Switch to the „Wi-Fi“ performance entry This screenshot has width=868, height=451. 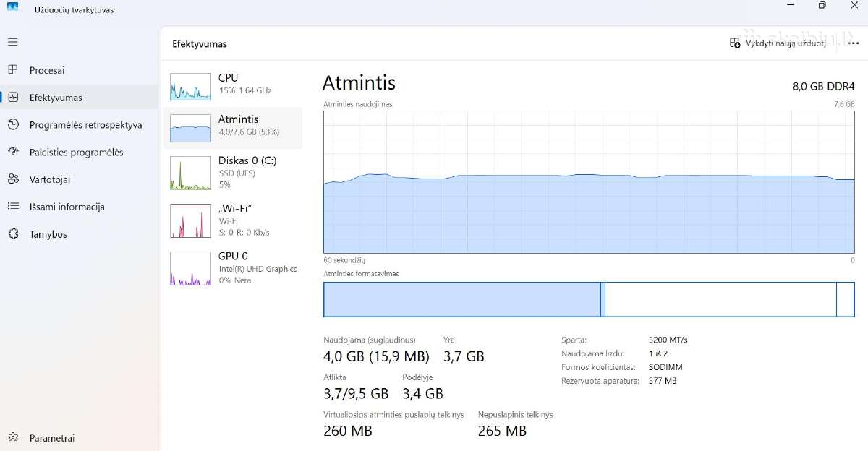pos(233,220)
